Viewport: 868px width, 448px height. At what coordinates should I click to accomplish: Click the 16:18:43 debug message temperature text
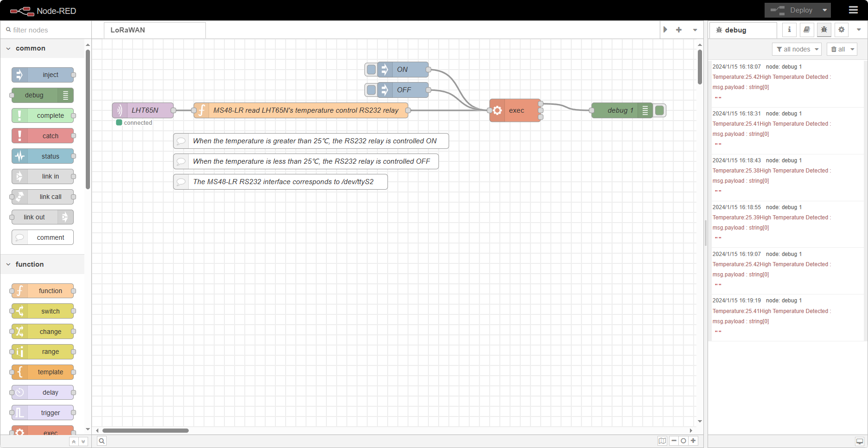[x=772, y=171]
